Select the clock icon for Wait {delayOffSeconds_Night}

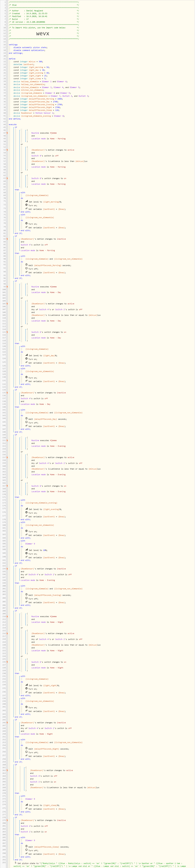(x=27, y=748)
